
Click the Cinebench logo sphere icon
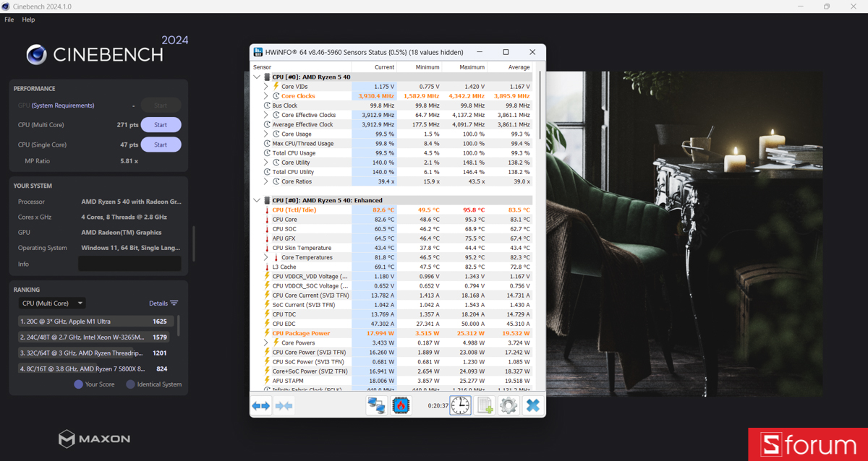coord(37,54)
